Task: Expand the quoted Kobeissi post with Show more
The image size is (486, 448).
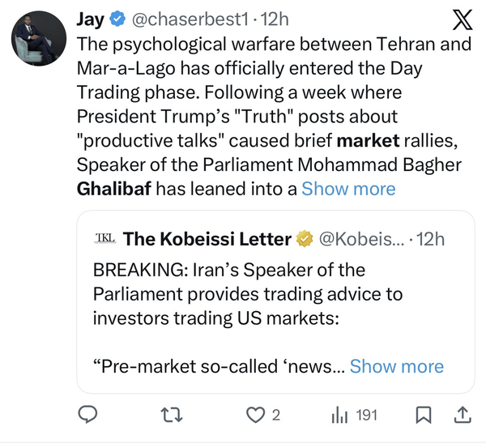Action: pyautogui.click(x=397, y=366)
